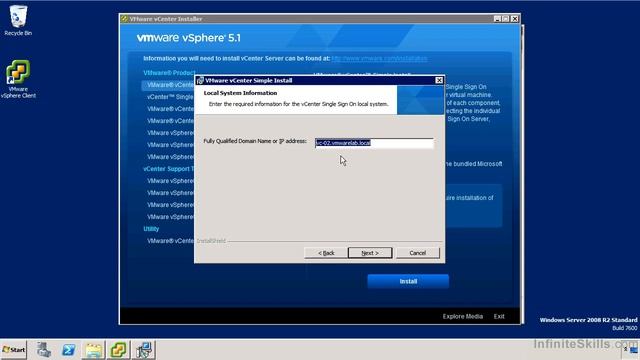Minimize the VMware vCenter Installer window
640x360 pixels.
coord(497,19)
